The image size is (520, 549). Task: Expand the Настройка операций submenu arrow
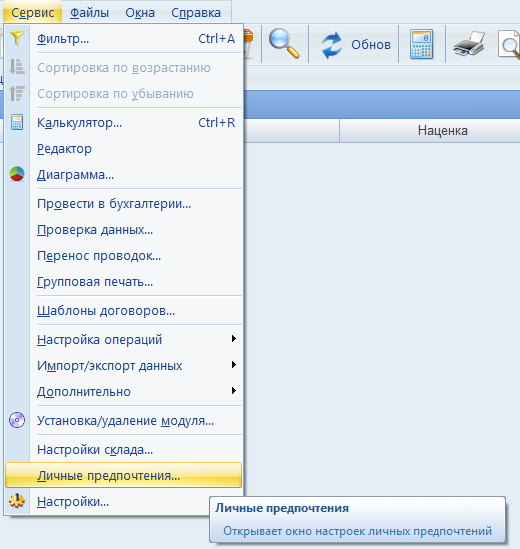pos(234,339)
